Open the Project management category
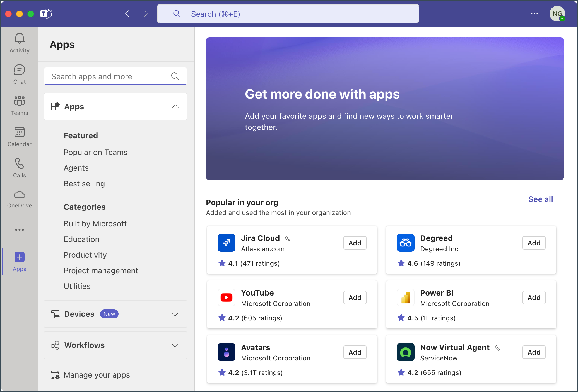This screenshot has height=392, width=578. [x=101, y=270]
